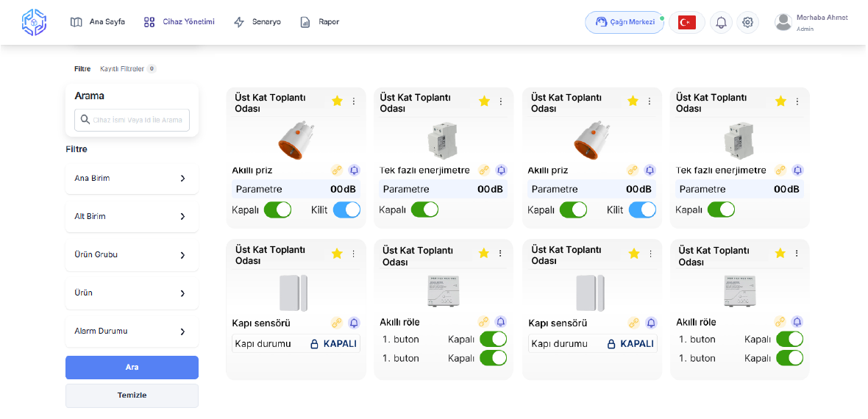Screen dimensions: 868x419
Task: Click the Çağrı Merkezi button
Action: pyautogui.click(x=625, y=22)
